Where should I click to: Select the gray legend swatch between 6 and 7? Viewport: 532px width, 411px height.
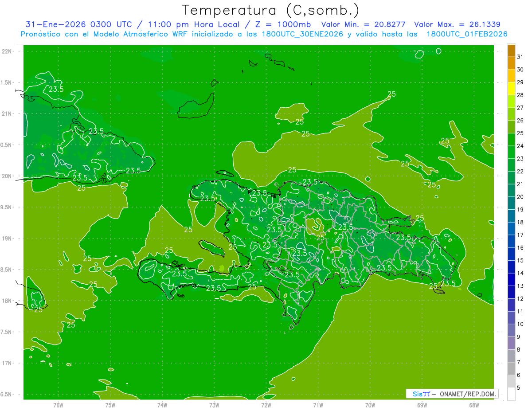(511, 369)
